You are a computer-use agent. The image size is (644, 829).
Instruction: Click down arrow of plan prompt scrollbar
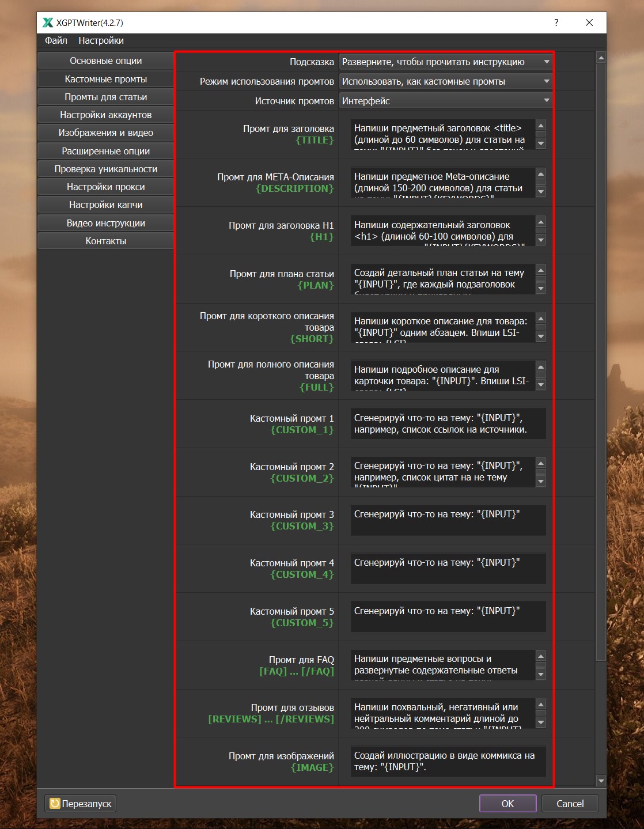click(540, 288)
